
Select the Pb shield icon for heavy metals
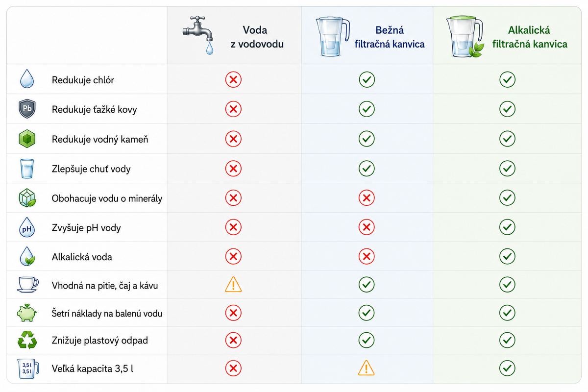click(x=27, y=109)
